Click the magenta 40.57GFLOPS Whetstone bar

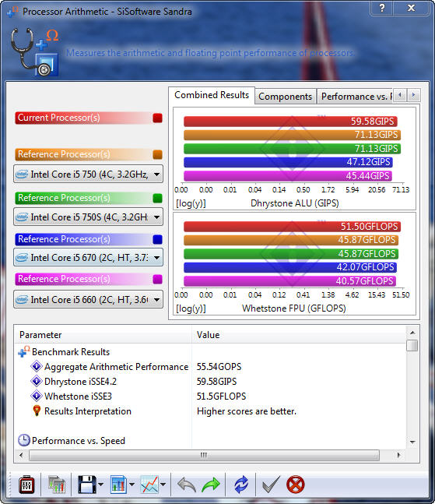click(x=289, y=281)
